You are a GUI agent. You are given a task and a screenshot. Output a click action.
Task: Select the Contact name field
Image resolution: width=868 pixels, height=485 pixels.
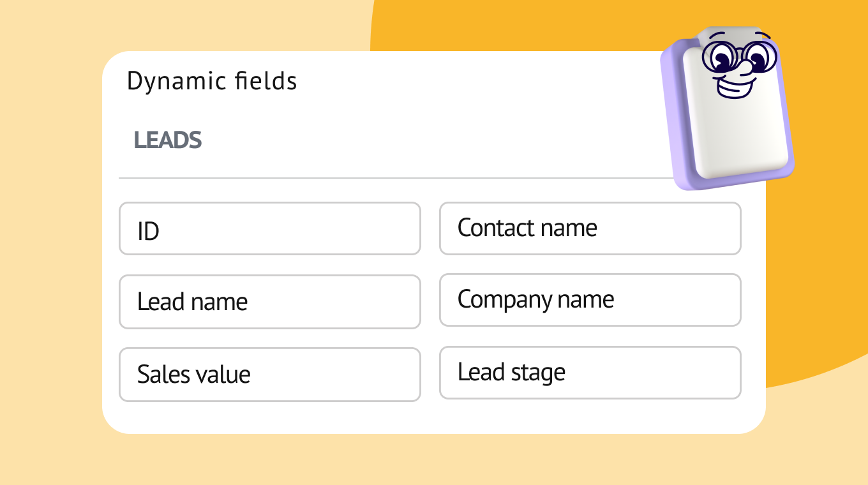[x=590, y=228]
